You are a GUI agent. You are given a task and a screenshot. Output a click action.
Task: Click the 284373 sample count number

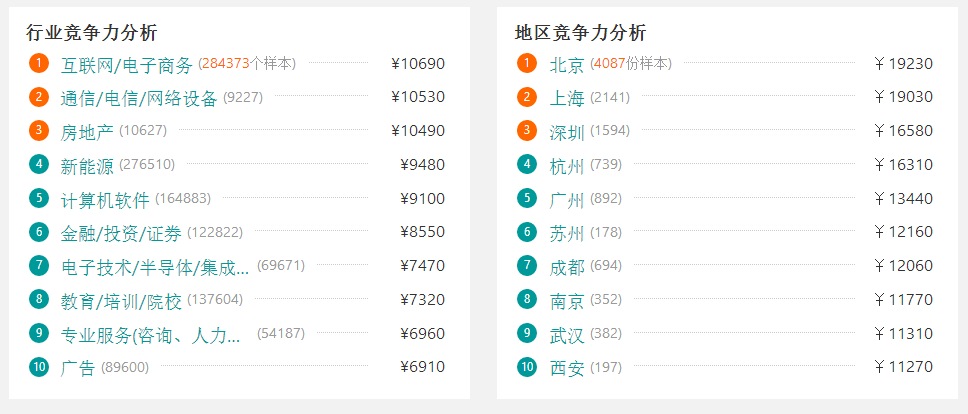point(225,64)
